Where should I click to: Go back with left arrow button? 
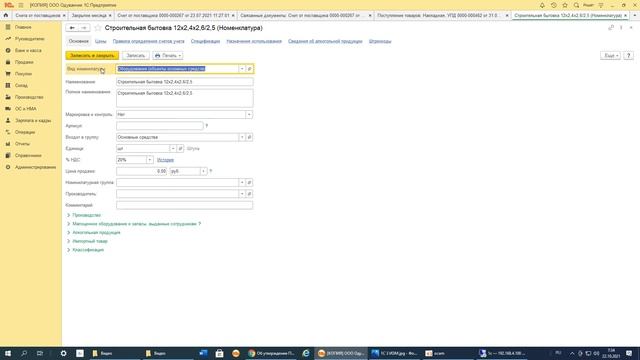click(x=72, y=28)
